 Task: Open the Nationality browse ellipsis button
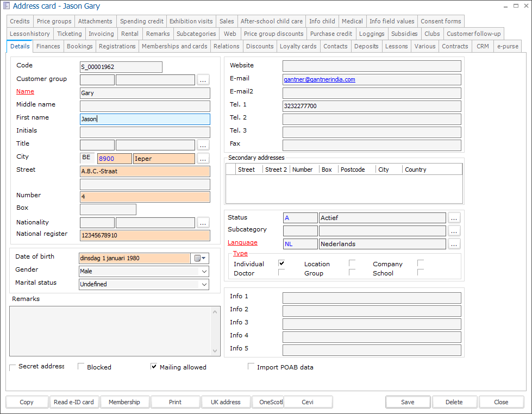203,222
